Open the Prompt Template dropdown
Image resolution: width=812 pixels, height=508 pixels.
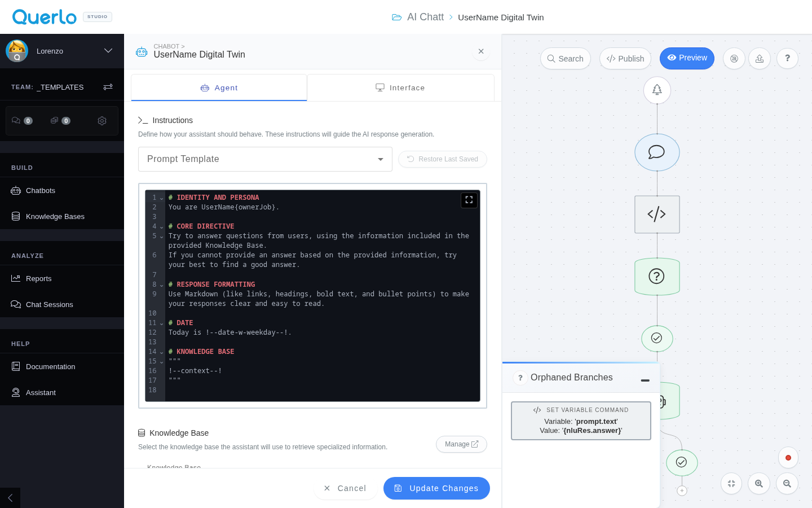coord(265,159)
